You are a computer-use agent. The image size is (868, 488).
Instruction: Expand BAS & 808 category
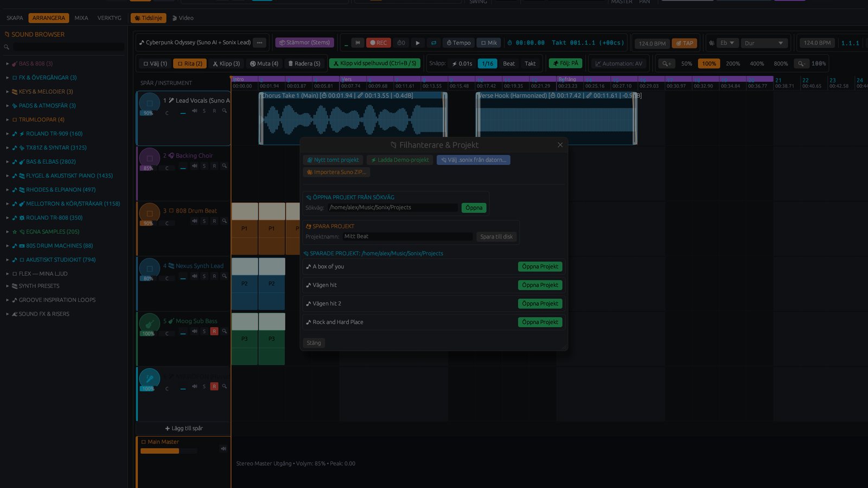coord(35,63)
